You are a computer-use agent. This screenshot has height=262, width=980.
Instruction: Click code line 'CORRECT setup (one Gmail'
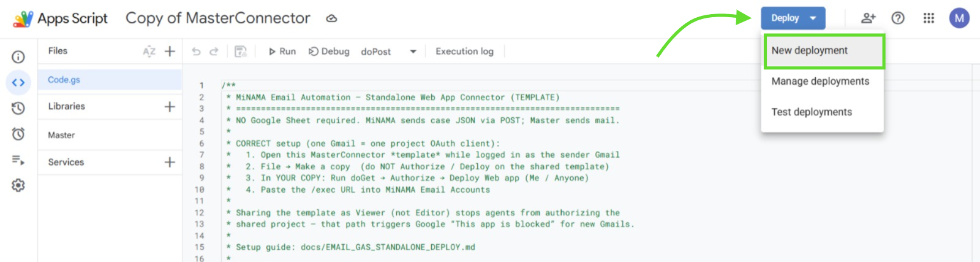click(x=363, y=144)
